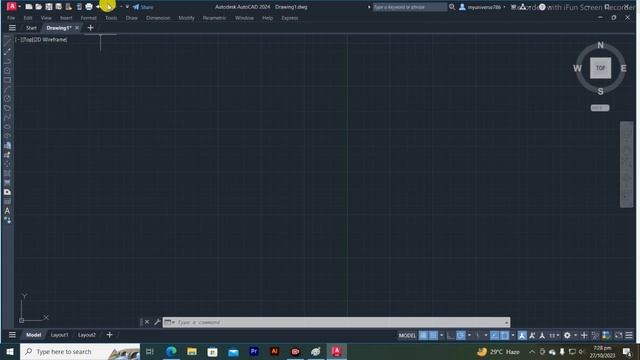This screenshot has width=640, height=360.
Task: Click the MODEL button in the status bar
Action: pos(407,336)
